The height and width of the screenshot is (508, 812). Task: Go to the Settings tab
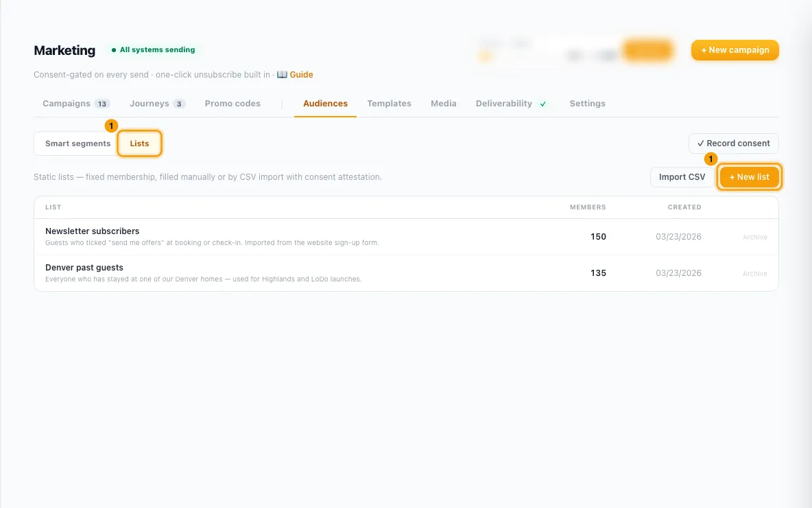pyautogui.click(x=587, y=104)
